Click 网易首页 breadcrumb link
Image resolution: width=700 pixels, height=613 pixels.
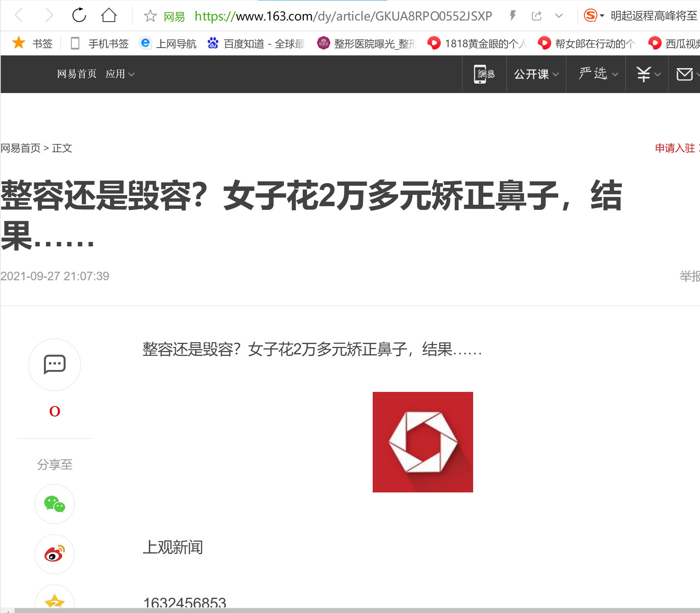tap(20, 148)
